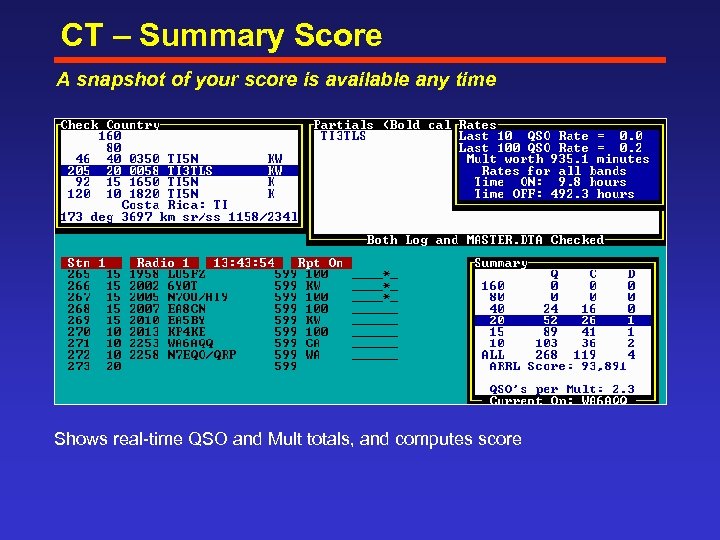Image resolution: width=720 pixels, height=540 pixels.
Task: Click 'Both Log and MASTER.DTA Checked' status
Action: pos(485,240)
